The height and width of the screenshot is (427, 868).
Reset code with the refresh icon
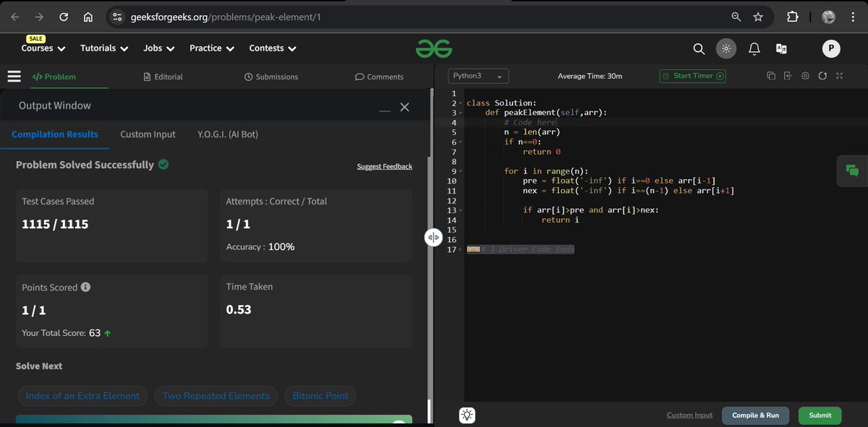tap(822, 76)
